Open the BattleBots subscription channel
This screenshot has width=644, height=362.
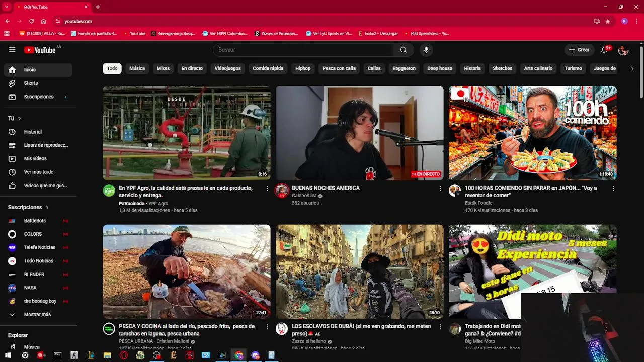(38, 221)
